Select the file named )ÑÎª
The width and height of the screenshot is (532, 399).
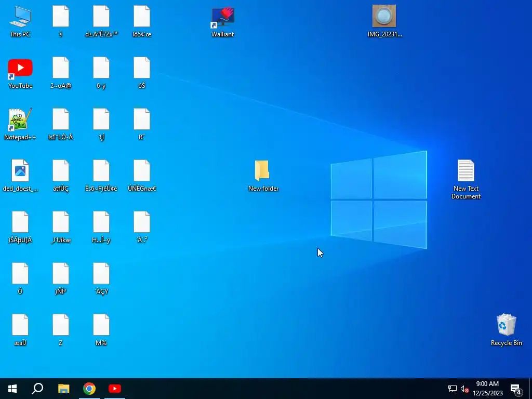coord(60,278)
